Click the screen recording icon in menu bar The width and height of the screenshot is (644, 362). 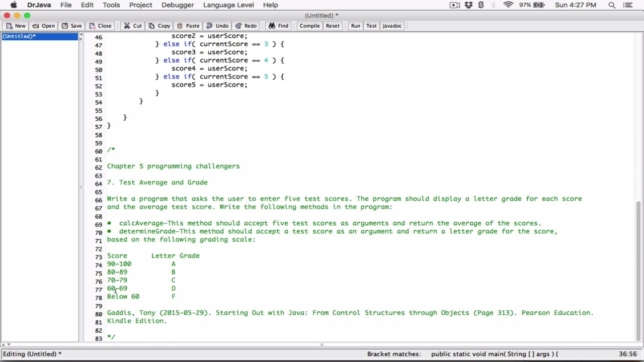(x=455, y=5)
